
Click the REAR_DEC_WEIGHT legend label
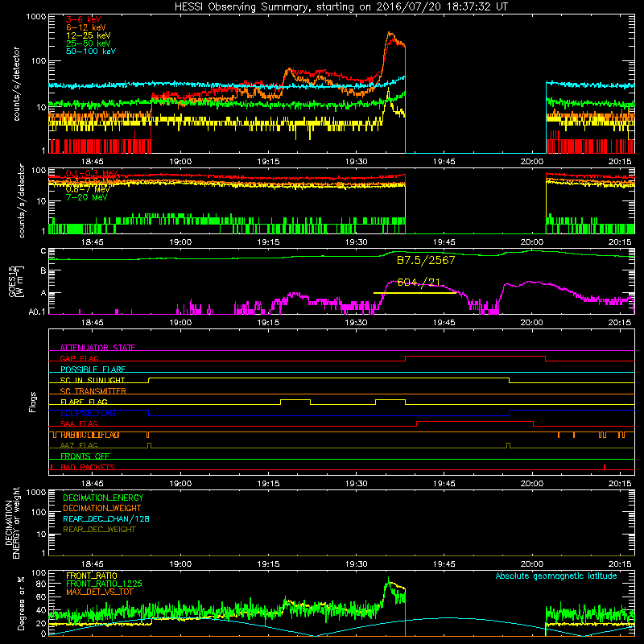[x=99, y=530]
